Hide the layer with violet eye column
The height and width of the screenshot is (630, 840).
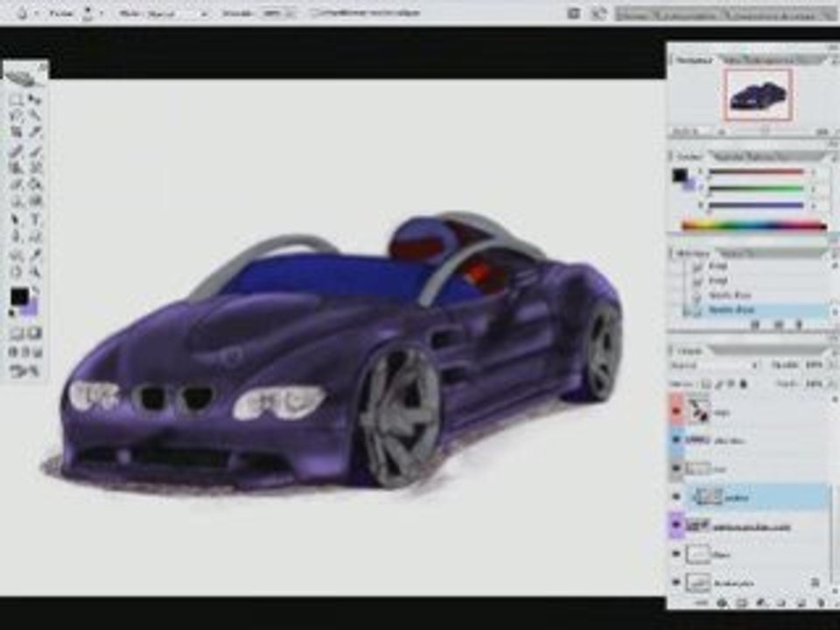(x=676, y=526)
